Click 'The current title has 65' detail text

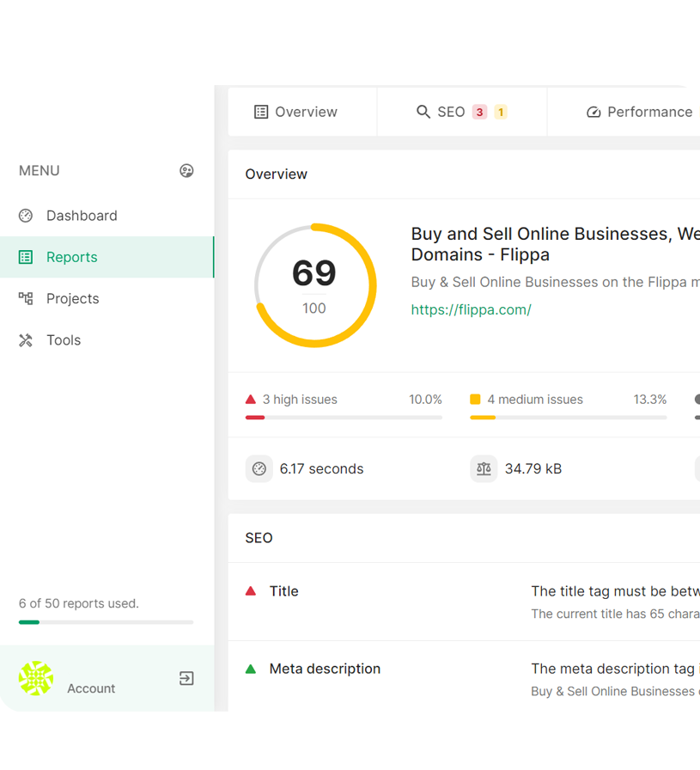click(x=616, y=614)
